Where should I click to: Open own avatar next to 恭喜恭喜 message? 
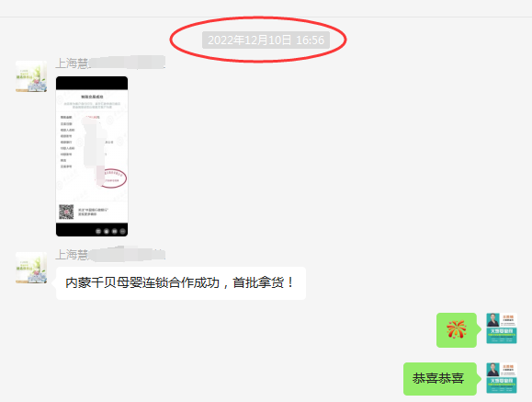pos(502,378)
